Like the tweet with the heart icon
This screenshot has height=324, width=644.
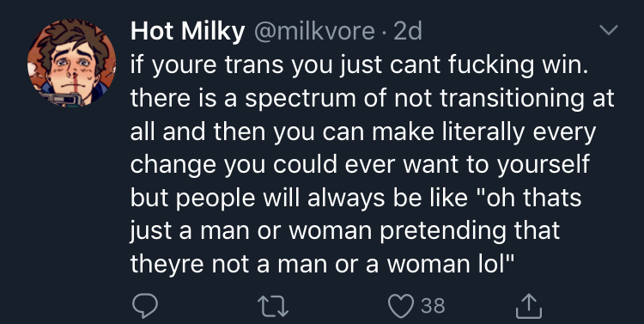pyautogui.click(x=400, y=306)
